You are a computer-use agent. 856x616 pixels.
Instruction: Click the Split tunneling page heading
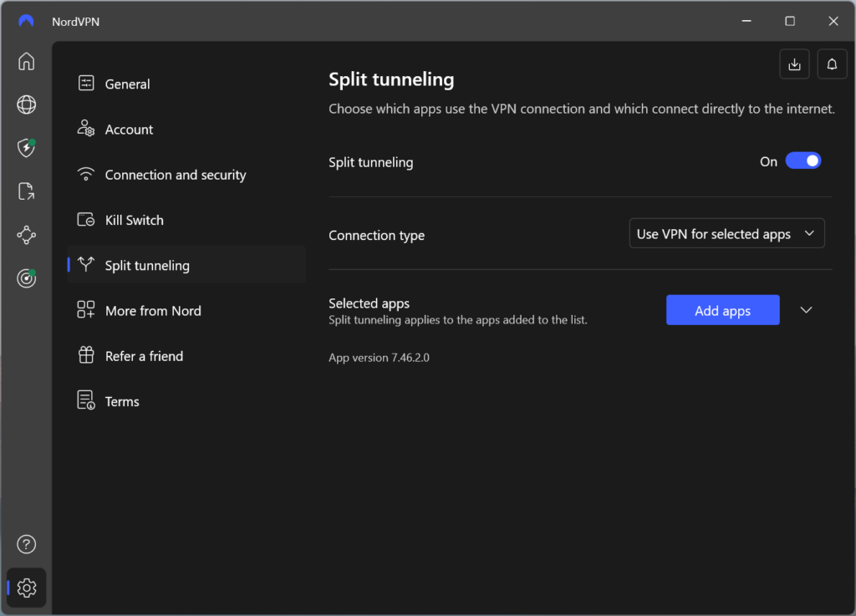(x=391, y=79)
